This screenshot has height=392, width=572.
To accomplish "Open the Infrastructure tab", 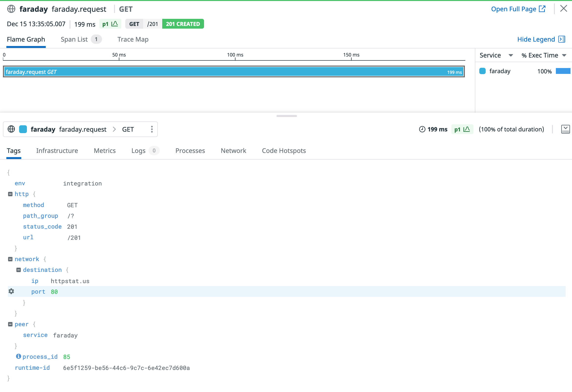I will 57,151.
